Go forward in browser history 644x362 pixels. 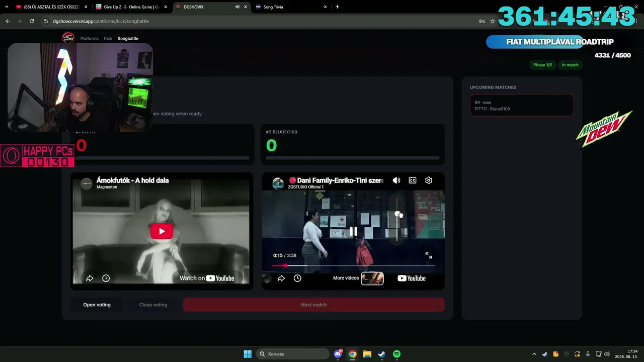point(20,21)
